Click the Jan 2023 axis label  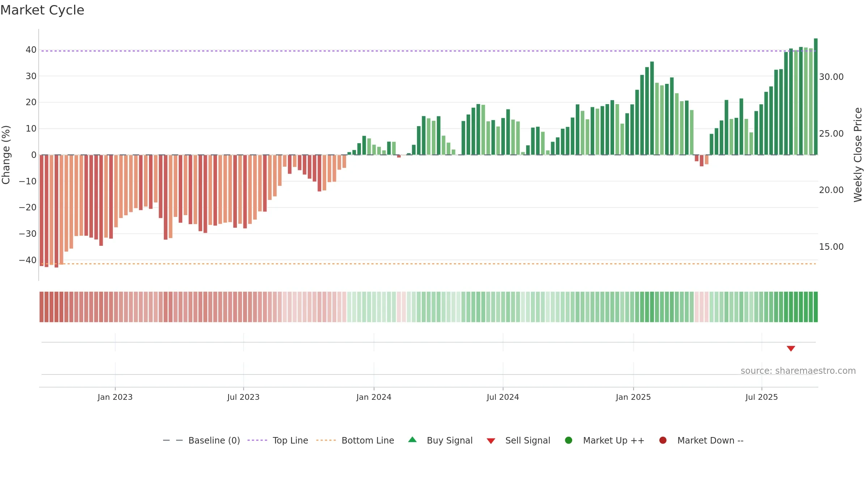pos(115,397)
